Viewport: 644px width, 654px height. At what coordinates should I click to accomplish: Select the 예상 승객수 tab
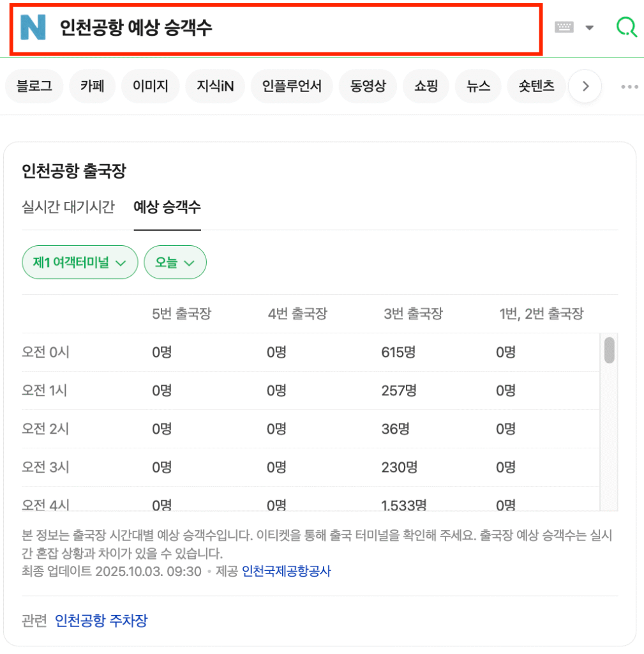point(167,207)
